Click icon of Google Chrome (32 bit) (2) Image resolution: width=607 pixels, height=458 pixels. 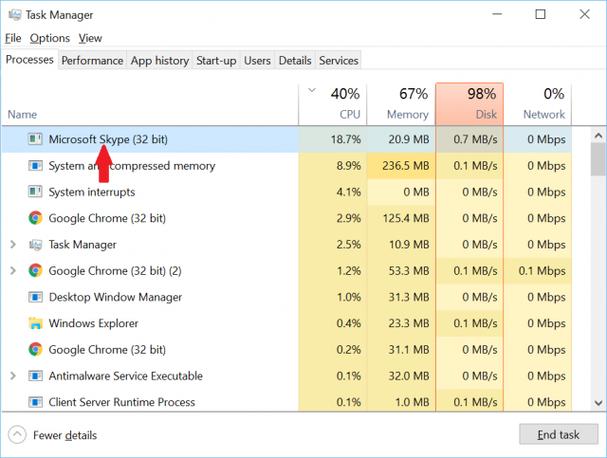[x=35, y=271]
